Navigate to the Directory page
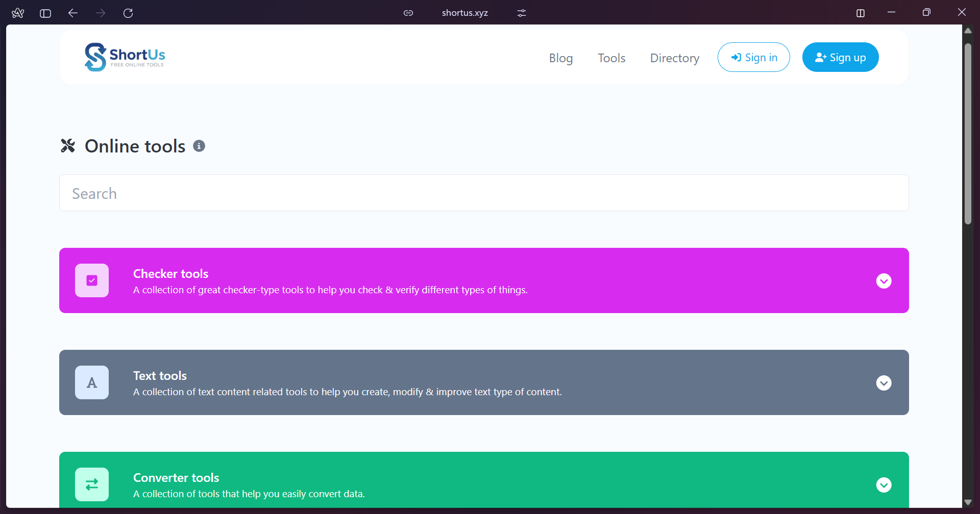Image resolution: width=980 pixels, height=514 pixels. pos(674,58)
